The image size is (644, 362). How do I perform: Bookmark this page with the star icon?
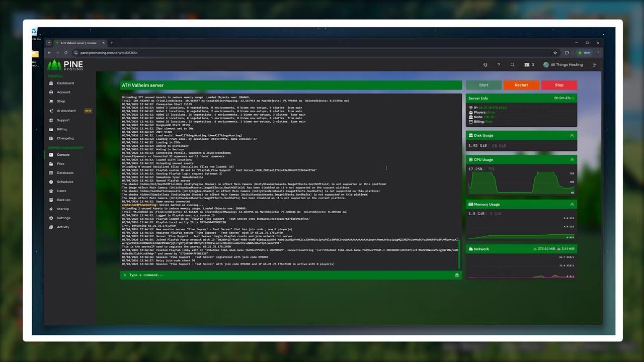(555, 53)
